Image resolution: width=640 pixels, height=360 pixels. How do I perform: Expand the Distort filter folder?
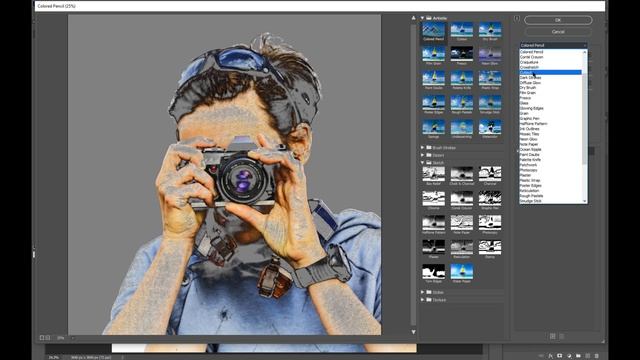coord(422,155)
